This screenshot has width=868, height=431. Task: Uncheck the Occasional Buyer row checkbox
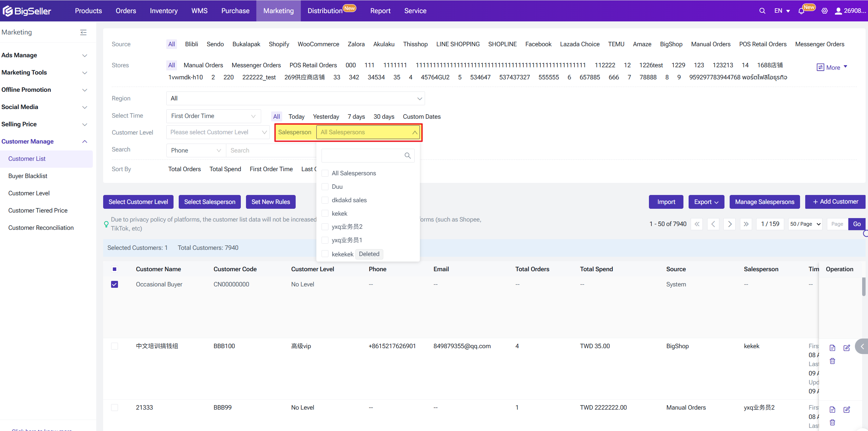point(115,284)
